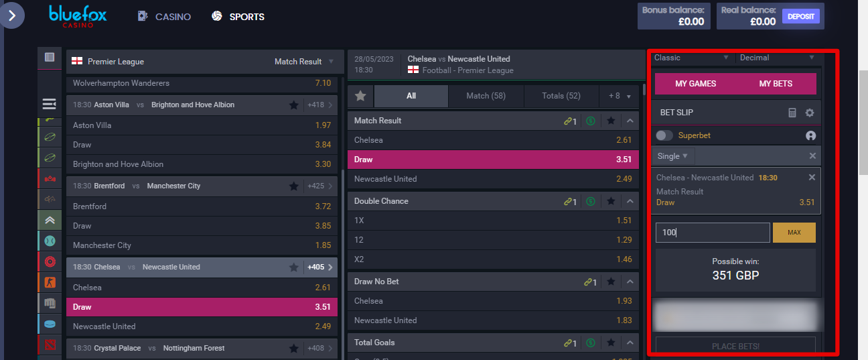The width and height of the screenshot is (868, 360).
Task: Collapse the Total Goals market section
Action: (x=630, y=343)
